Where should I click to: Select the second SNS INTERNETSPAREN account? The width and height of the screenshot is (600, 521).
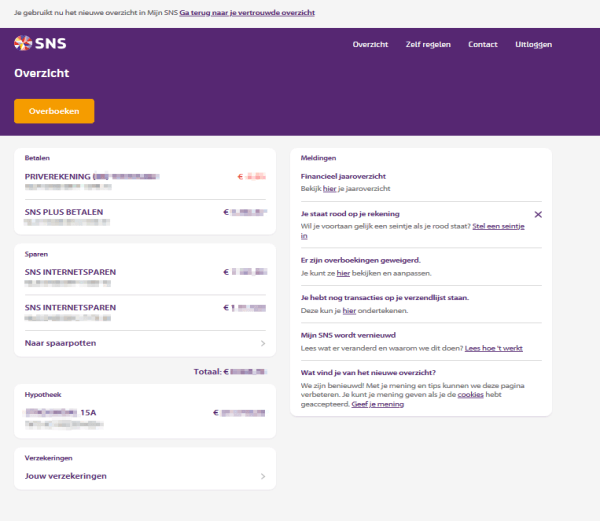(x=145, y=313)
